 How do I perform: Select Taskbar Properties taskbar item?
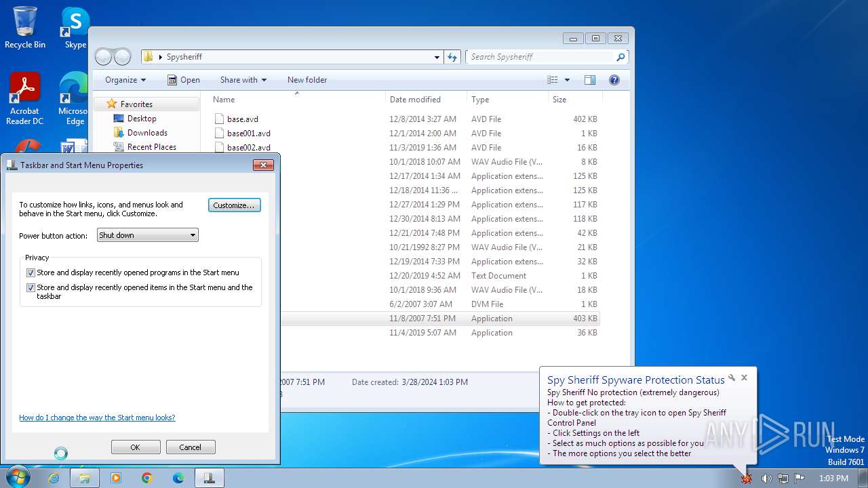tap(210, 478)
